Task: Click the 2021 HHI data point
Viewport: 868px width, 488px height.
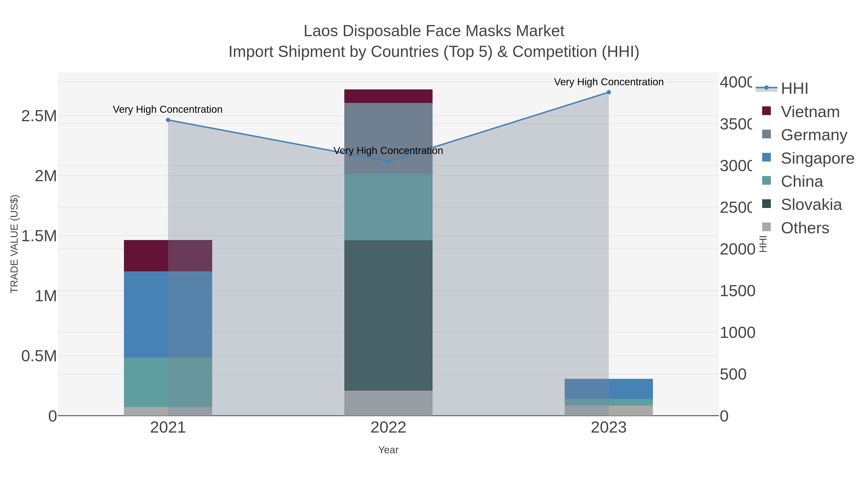Action: pos(168,120)
